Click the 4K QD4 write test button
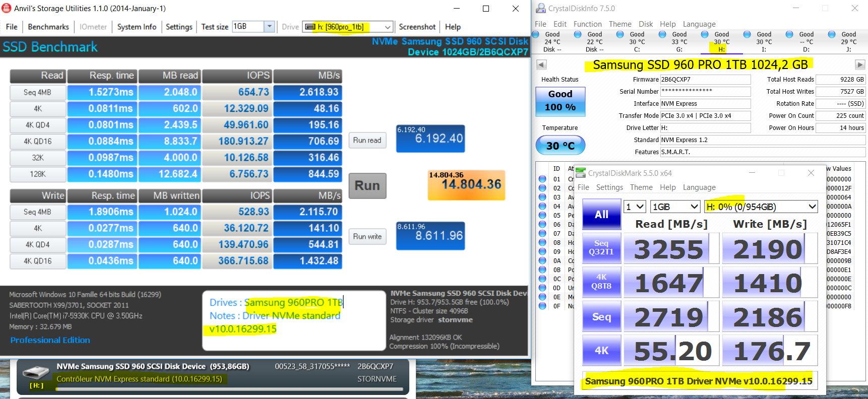 [38, 244]
